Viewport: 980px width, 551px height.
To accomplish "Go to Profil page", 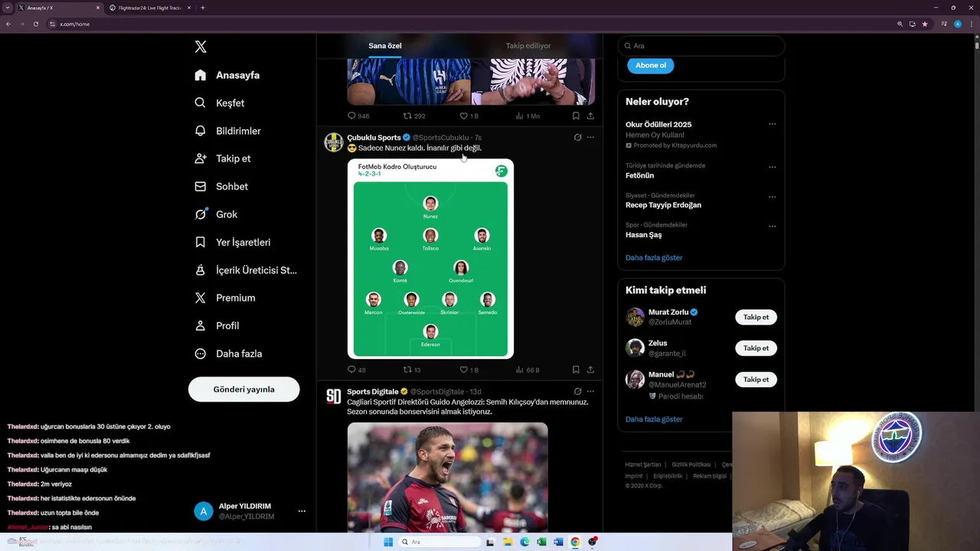I will coord(217,325).
